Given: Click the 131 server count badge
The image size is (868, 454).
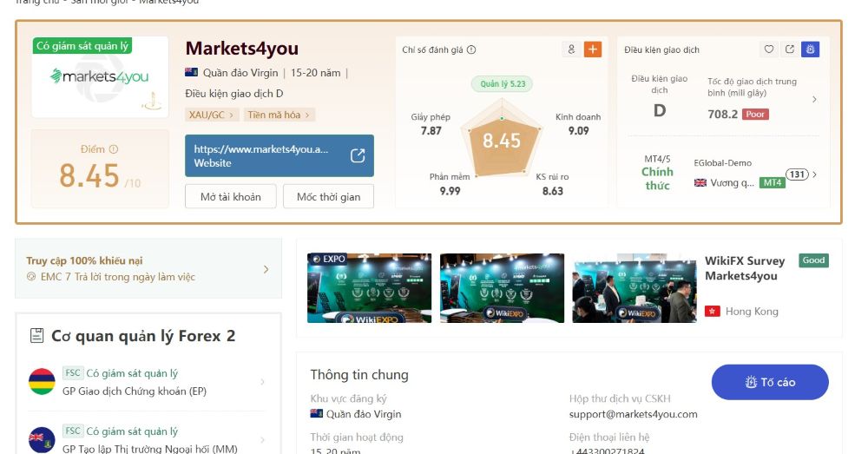Looking at the screenshot, I should 797,174.
